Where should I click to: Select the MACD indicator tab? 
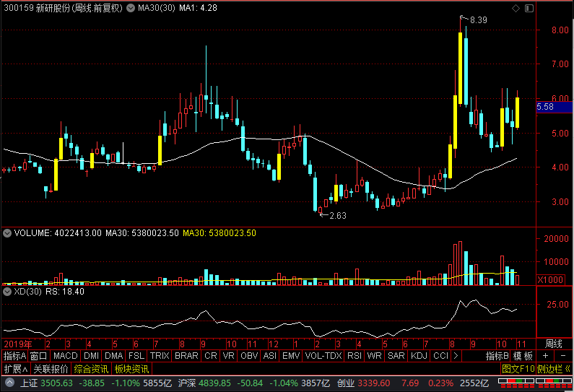65,356
